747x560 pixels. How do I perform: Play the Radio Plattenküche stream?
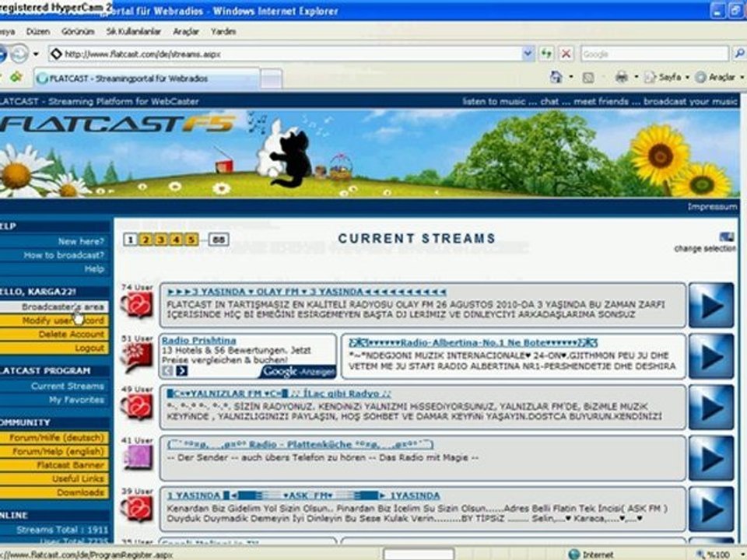710,458
